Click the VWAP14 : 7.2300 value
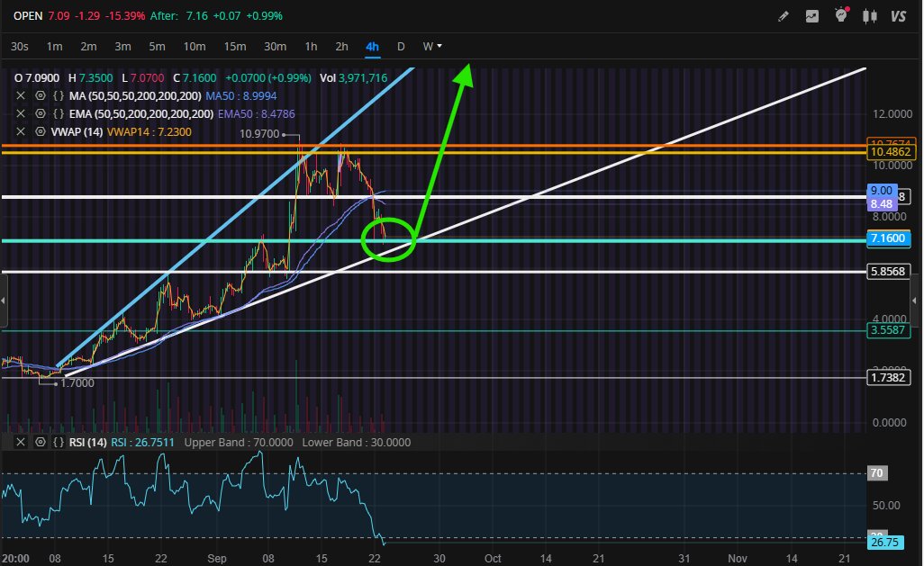The image size is (924, 566). point(149,132)
